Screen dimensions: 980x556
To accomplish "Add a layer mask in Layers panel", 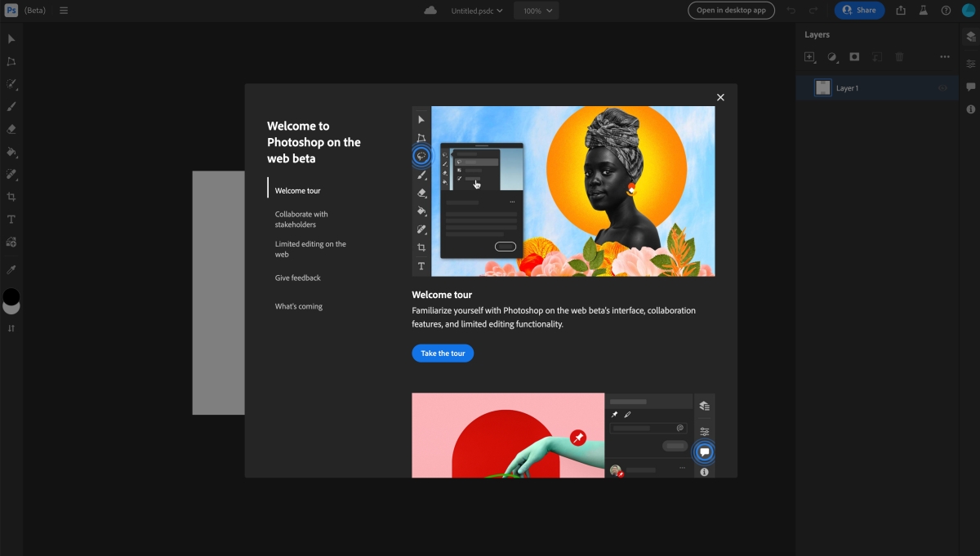I will tap(854, 57).
